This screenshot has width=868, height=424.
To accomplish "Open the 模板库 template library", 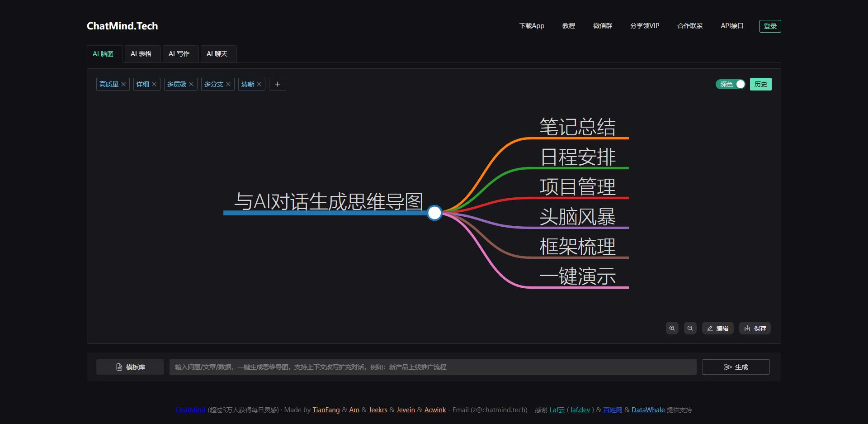I will (130, 367).
